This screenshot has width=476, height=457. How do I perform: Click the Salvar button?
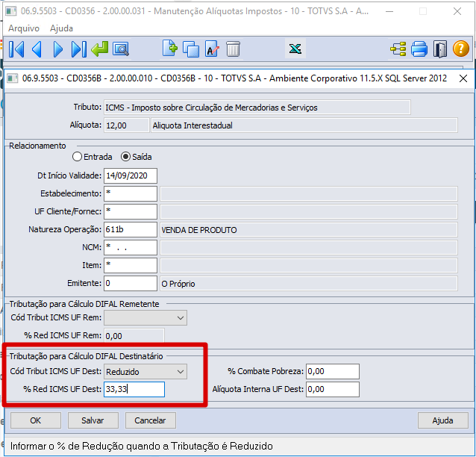point(93,420)
